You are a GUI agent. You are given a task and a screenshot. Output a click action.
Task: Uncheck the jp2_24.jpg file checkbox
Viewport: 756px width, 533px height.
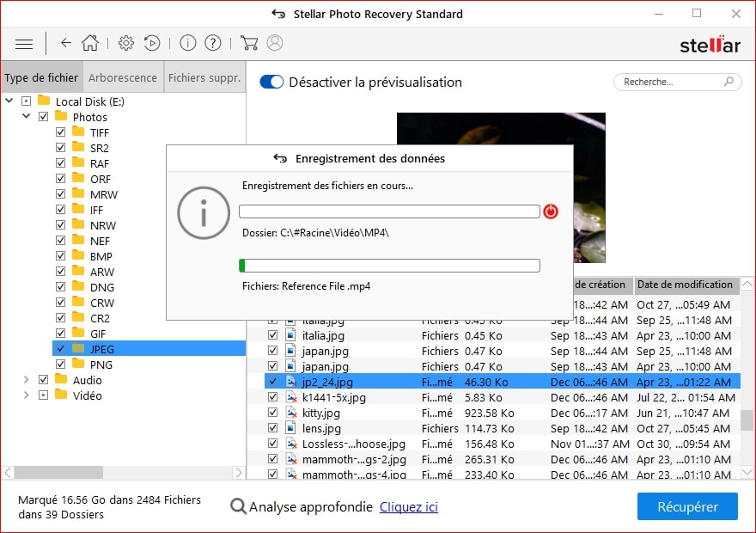(273, 382)
